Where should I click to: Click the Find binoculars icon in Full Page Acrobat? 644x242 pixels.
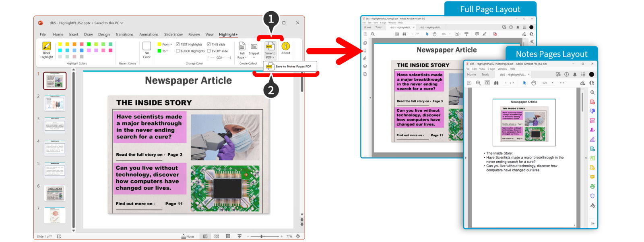(404, 34)
